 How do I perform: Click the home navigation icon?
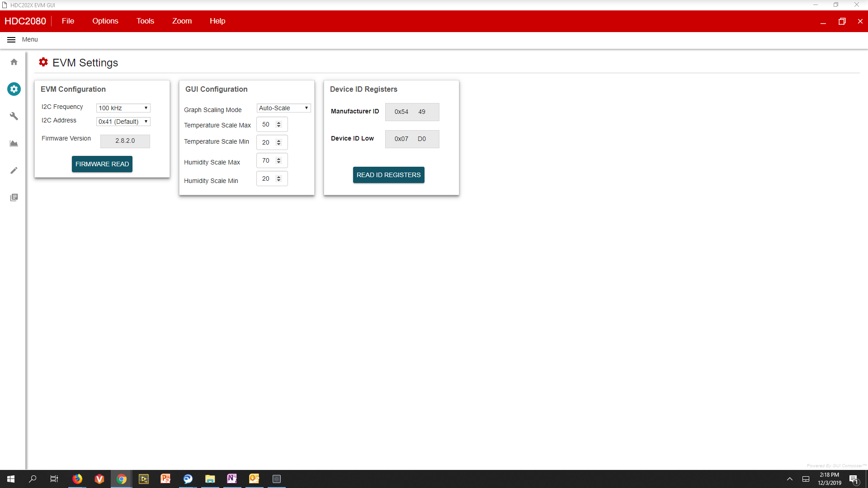[14, 61]
